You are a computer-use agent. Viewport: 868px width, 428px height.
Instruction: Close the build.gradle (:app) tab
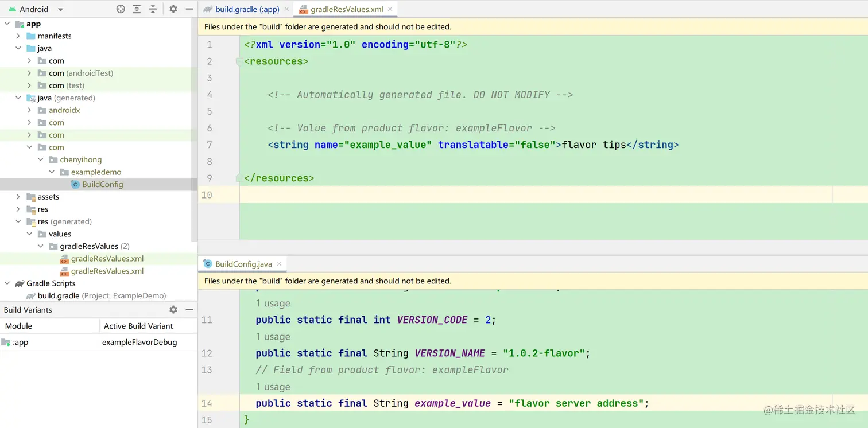coord(286,9)
